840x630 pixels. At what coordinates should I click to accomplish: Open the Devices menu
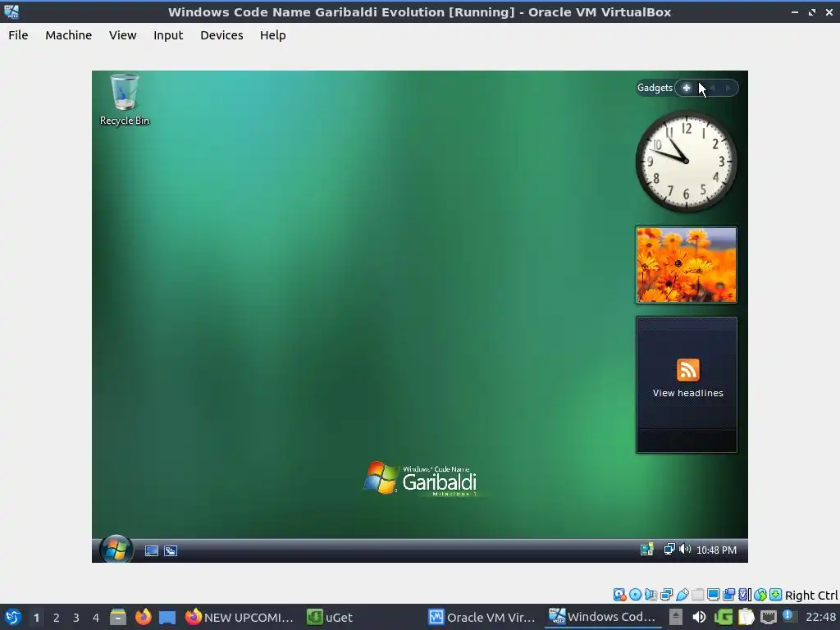[x=221, y=35]
